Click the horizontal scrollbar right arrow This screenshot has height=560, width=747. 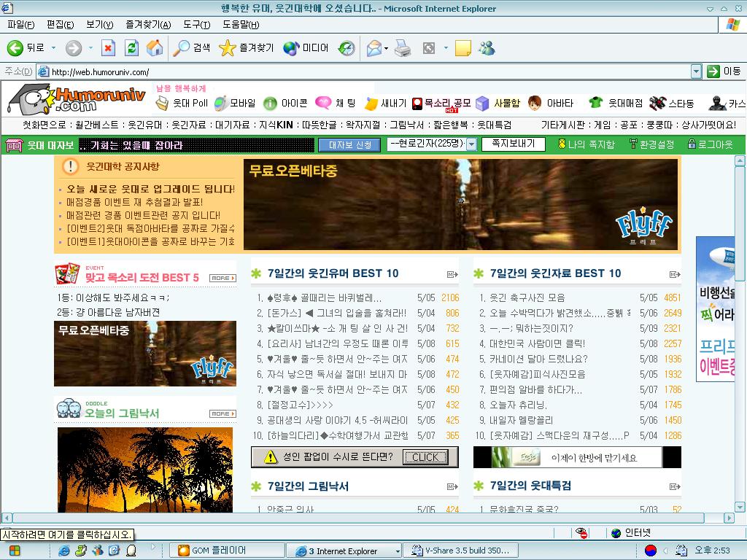[729, 518]
